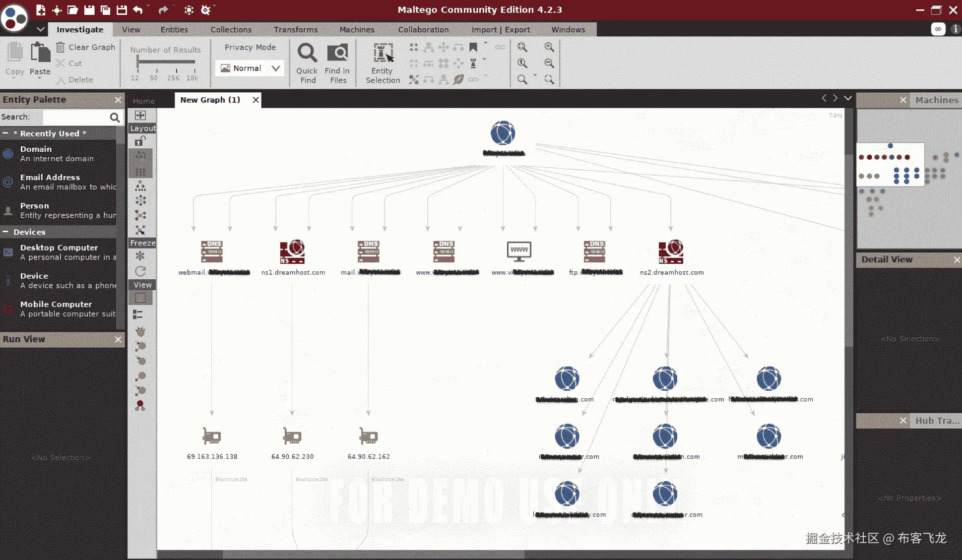Expand the graph tab list chevron

(848, 98)
